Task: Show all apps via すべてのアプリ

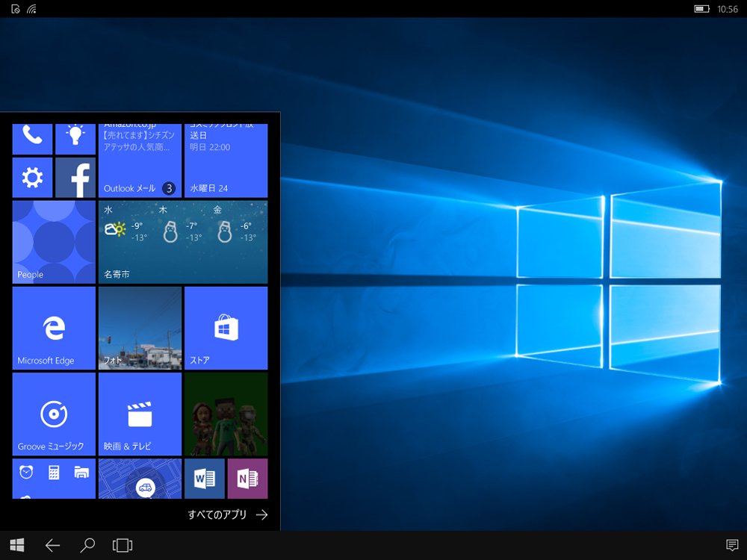Action: coord(228,514)
